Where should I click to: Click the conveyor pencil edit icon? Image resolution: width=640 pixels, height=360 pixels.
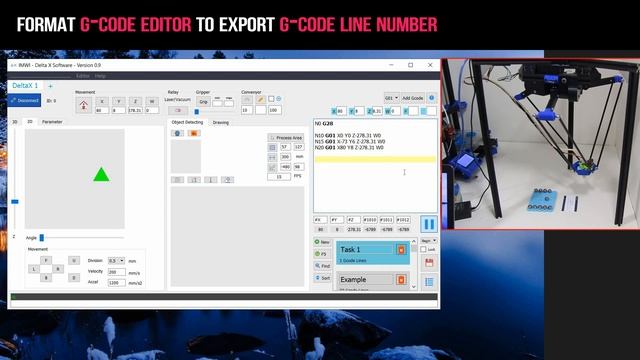260,99
